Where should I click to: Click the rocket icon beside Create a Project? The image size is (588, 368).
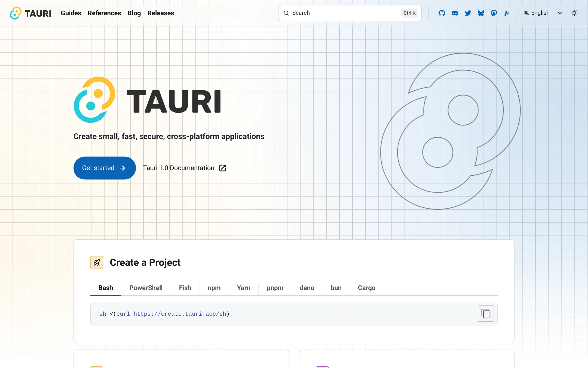pos(97,263)
